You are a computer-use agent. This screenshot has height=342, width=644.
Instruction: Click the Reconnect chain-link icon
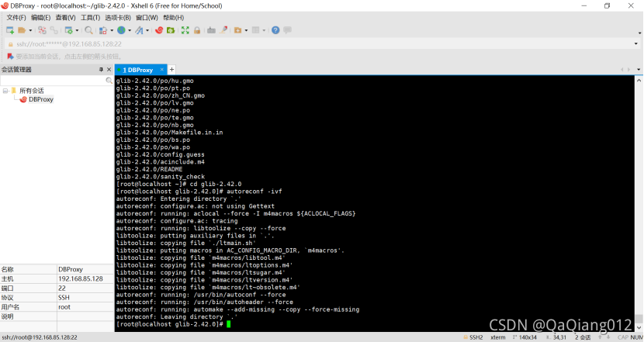click(x=54, y=30)
